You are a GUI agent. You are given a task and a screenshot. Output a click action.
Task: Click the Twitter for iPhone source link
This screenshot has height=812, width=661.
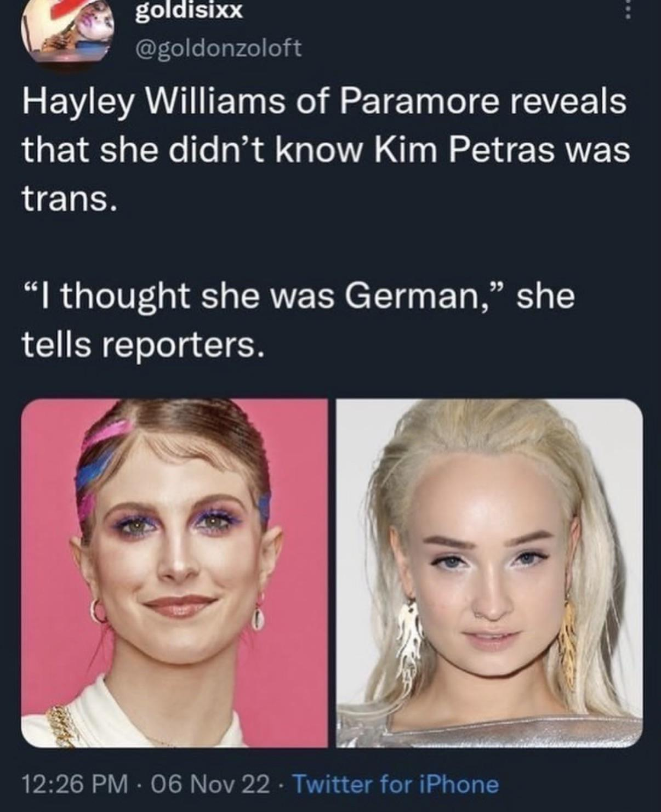pyautogui.click(x=396, y=784)
